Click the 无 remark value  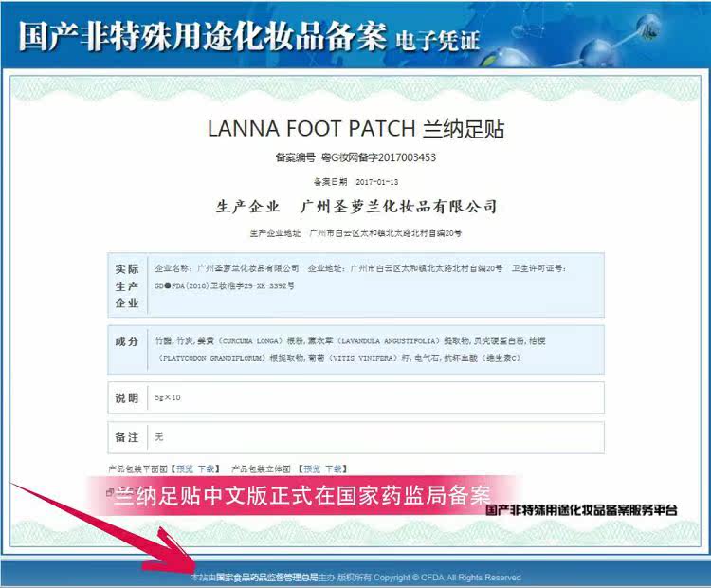158,437
